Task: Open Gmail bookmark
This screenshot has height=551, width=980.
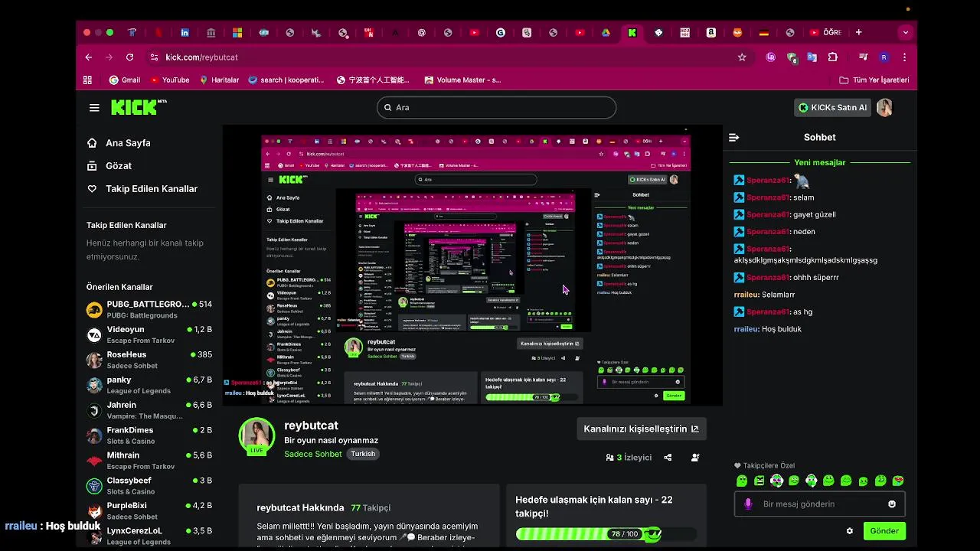Action: pos(125,80)
